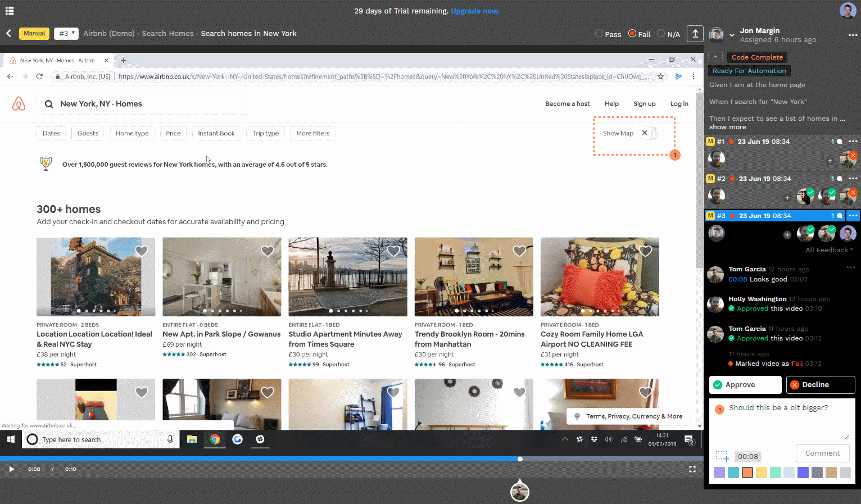Click the browser back arrow
The width and height of the screenshot is (861, 504).
(10, 76)
